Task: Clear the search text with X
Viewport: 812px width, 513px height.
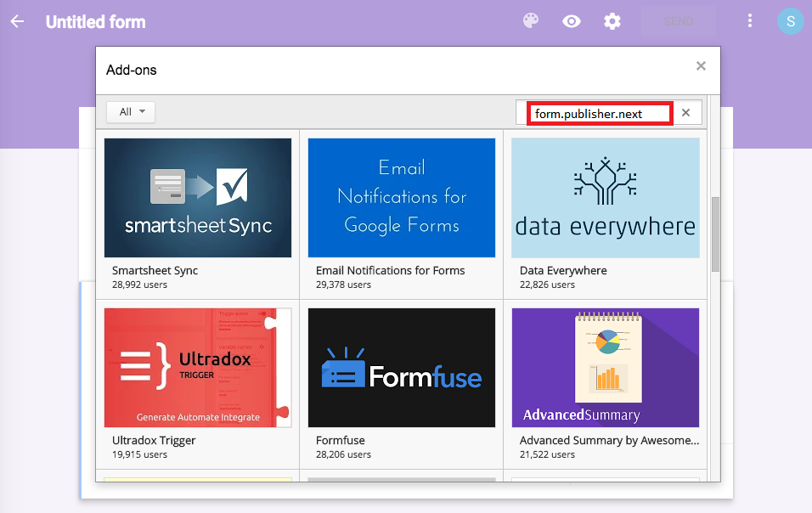Action: [x=685, y=113]
